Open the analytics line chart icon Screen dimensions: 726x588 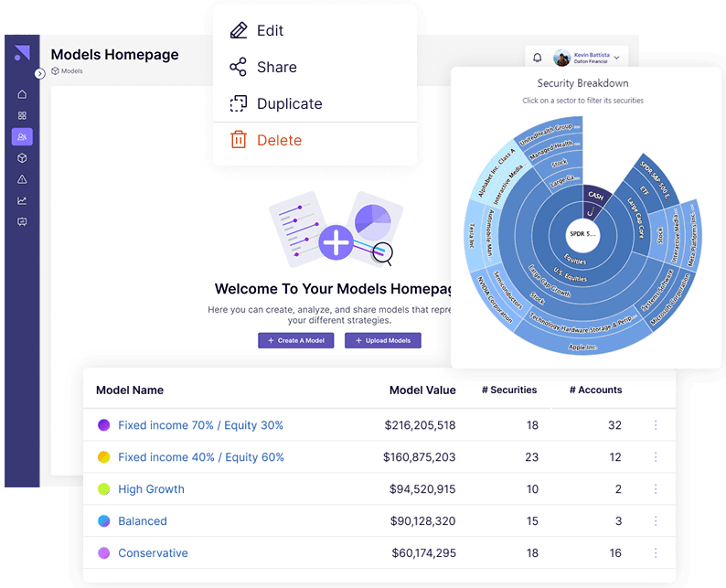pyautogui.click(x=22, y=200)
